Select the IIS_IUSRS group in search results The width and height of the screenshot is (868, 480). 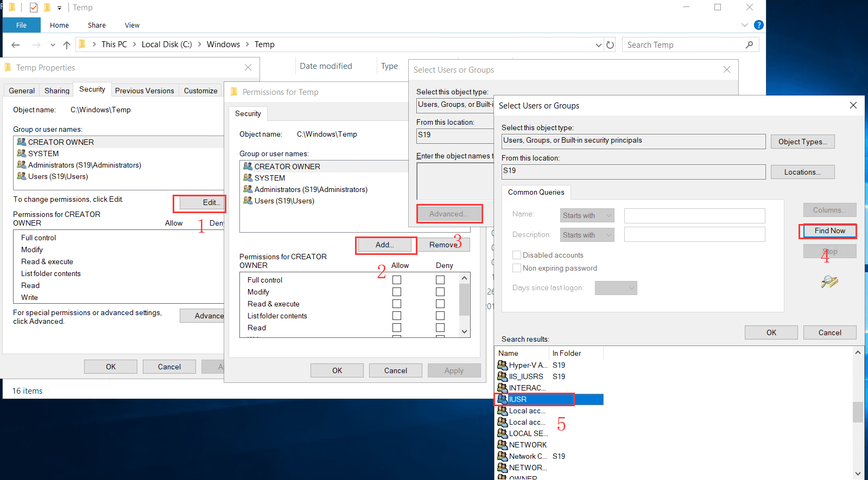coord(525,376)
